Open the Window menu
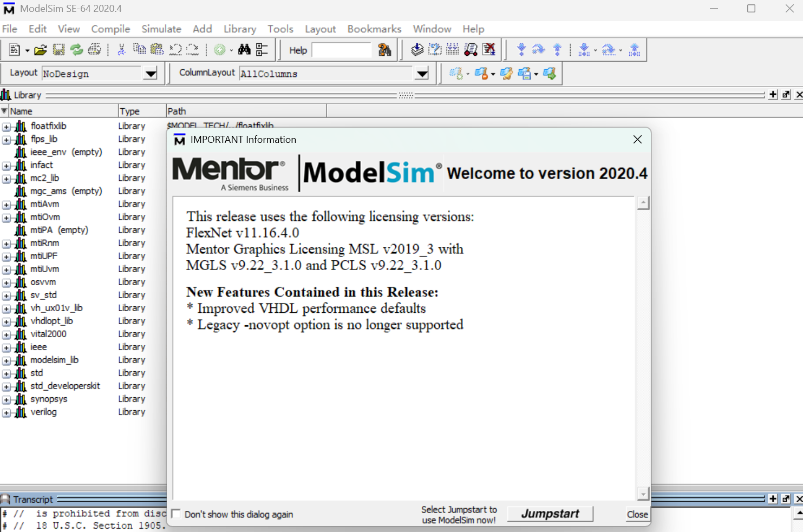The width and height of the screenshot is (803, 532). tap(432, 29)
